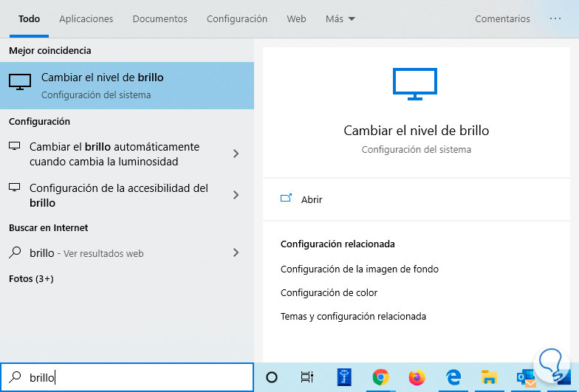Click the blue pinned app icon beside Task View
This screenshot has width=579, height=392.
[x=343, y=377]
